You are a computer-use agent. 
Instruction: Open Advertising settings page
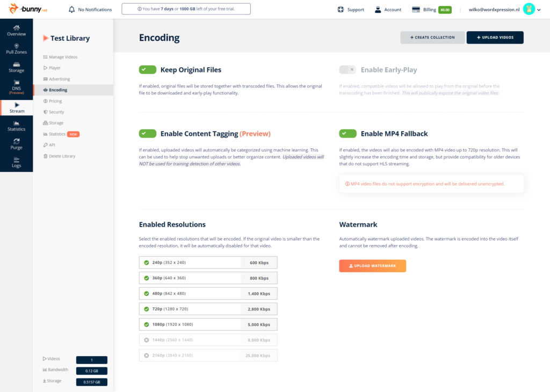56,79
